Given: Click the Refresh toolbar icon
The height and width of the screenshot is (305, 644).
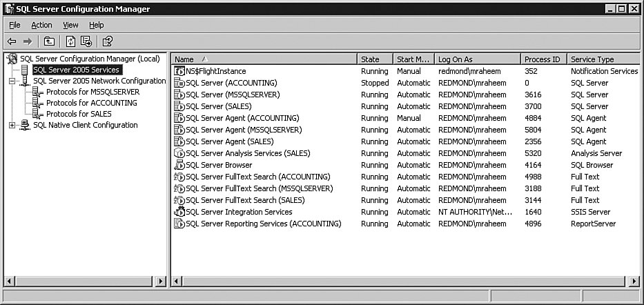Looking at the screenshot, I should pos(70,41).
